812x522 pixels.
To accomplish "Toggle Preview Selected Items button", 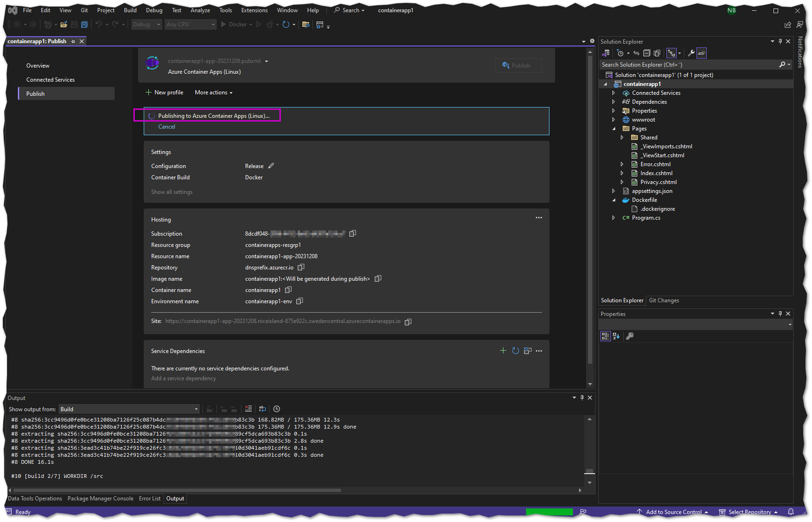I will [x=702, y=53].
